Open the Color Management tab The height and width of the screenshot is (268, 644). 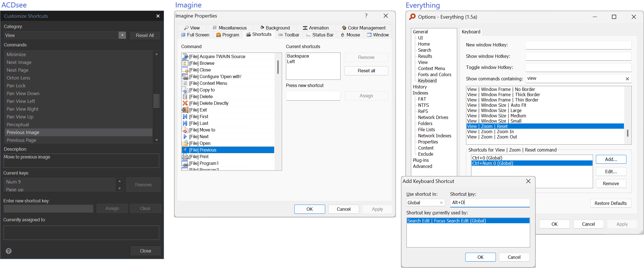[364, 28]
